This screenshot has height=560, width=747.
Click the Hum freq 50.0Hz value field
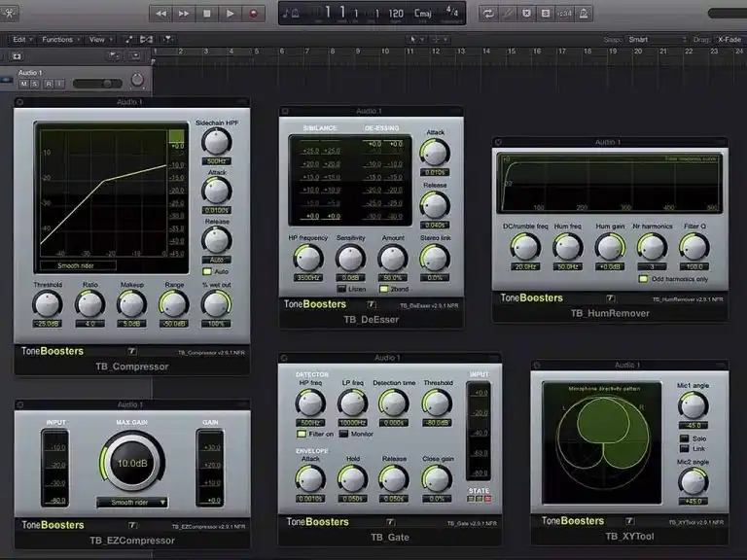pyautogui.click(x=567, y=266)
